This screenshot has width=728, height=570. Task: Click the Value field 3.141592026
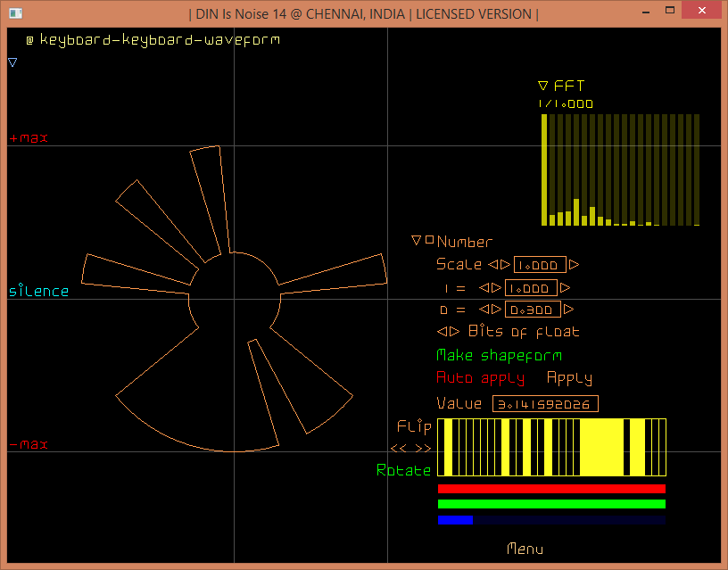545,404
